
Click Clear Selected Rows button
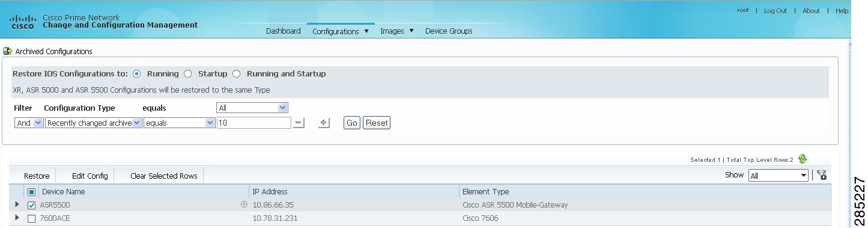pos(164,176)
